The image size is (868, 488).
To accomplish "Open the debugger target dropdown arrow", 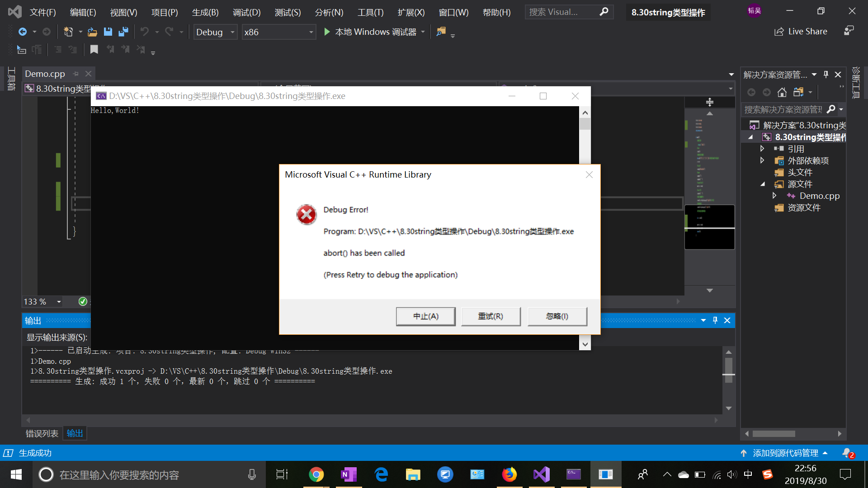I will point(423,32).
